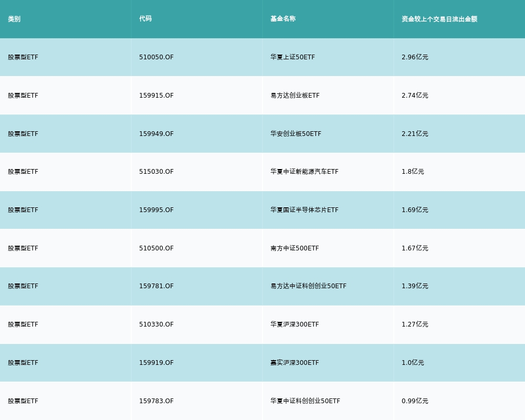
Task: Select fund name 华夏沪深300ETF
Action: pos(295,324)
